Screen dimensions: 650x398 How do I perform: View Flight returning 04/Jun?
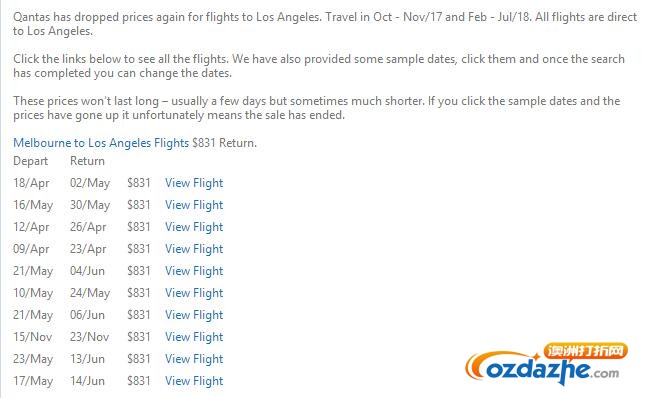[194, 271]
